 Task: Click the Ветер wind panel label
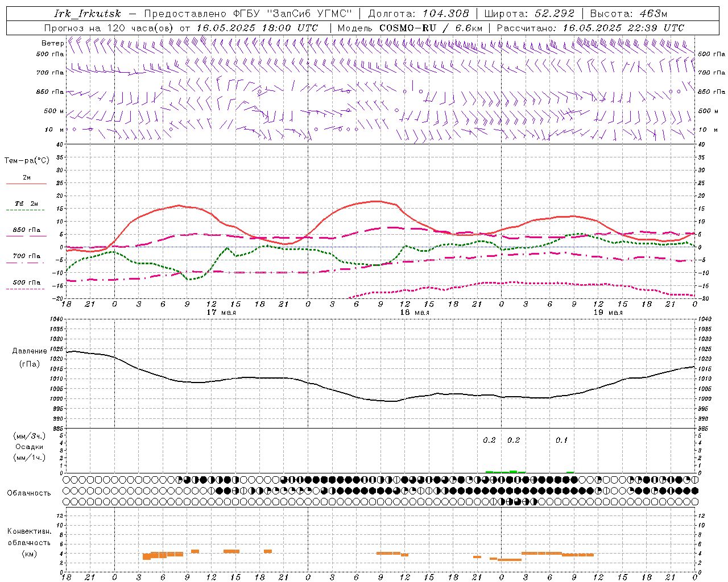pyautogui.click(x=52, y=43)
